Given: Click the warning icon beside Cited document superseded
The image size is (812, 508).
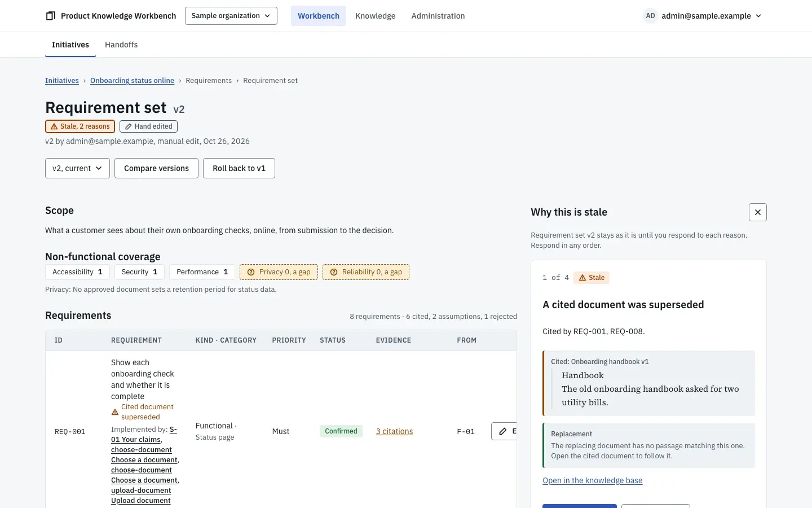Looking at the screenshot, I should point(115,412).
